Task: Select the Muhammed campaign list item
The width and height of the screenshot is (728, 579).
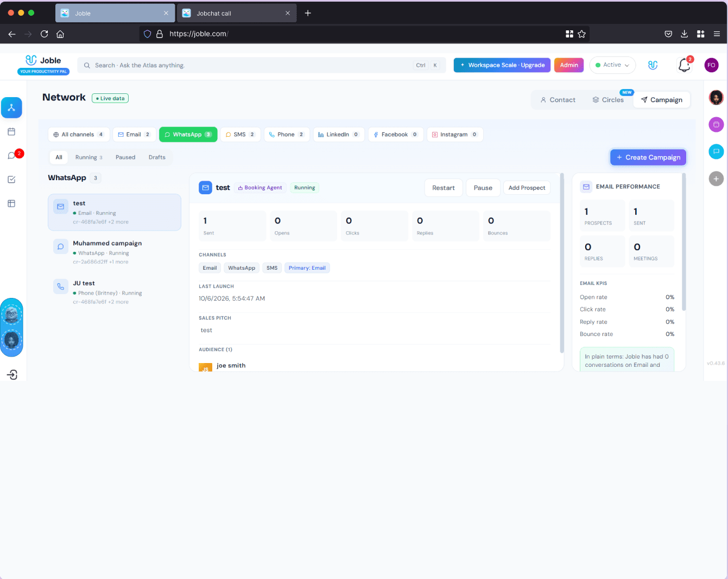Action: click(x=115, y=252)
